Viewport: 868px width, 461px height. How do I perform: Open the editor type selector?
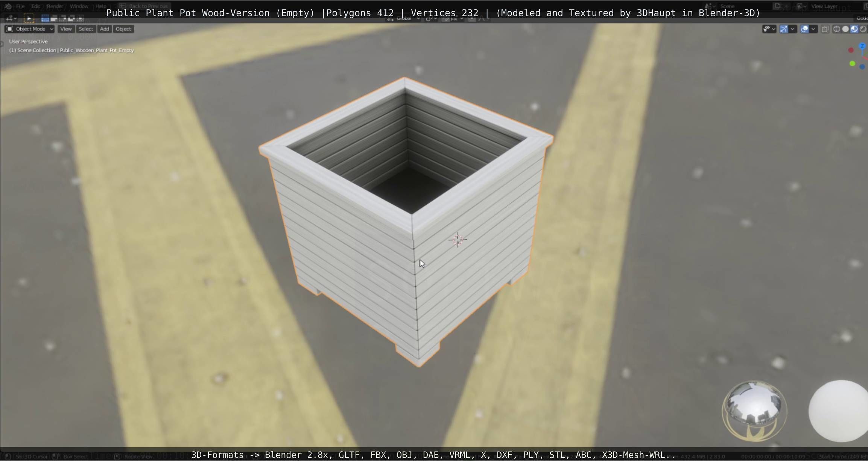pyautogui.click(x=11, y=18)
